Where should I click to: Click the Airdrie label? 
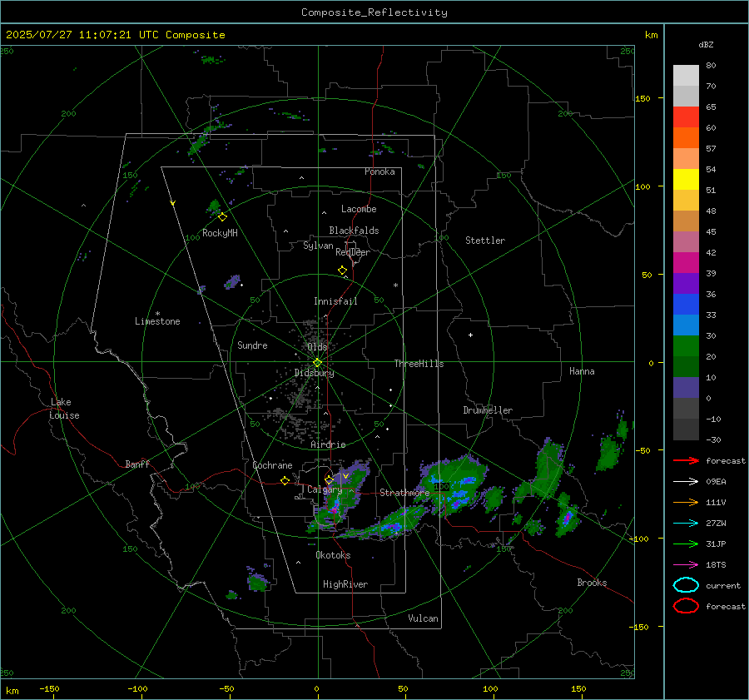pos(328,444)
